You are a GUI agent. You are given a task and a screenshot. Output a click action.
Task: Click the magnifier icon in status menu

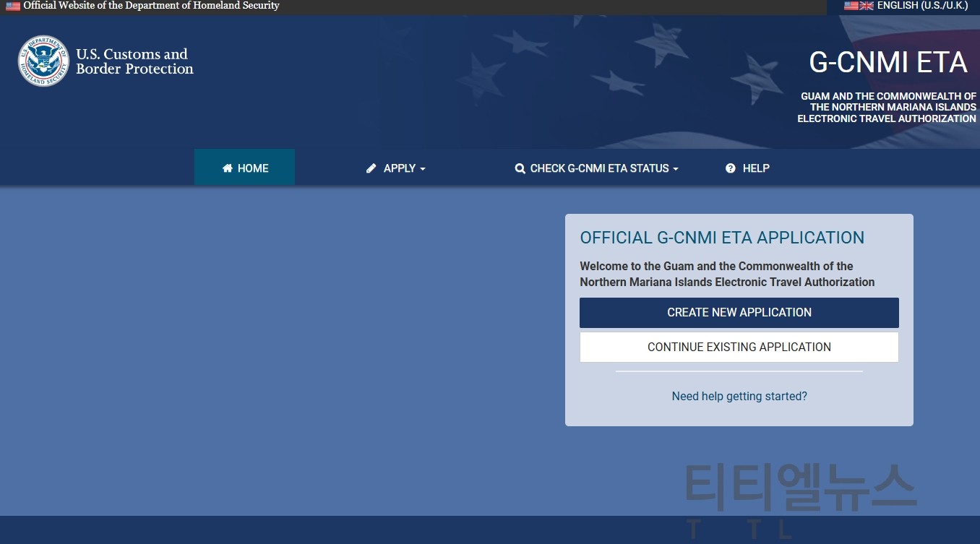520,168
